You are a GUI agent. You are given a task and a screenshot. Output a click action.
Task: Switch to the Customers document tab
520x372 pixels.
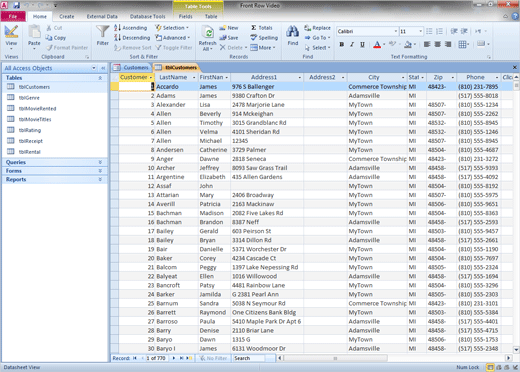click(131, 67)
